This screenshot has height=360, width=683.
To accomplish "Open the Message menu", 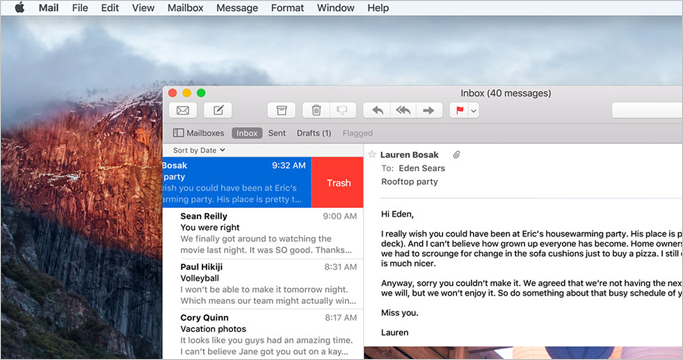I will (x=237, y=8).
